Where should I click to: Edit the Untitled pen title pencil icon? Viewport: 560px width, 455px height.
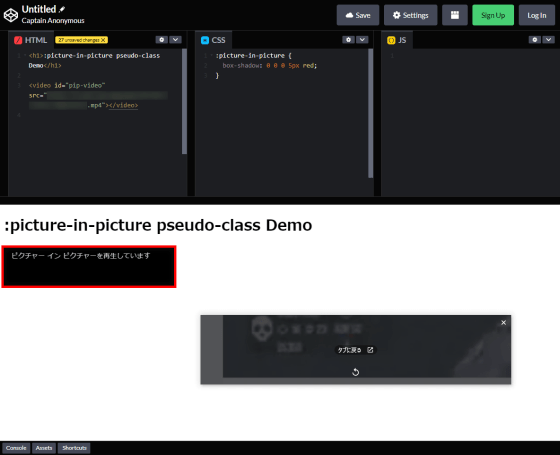pyautogui.click(x=62, y=9)
